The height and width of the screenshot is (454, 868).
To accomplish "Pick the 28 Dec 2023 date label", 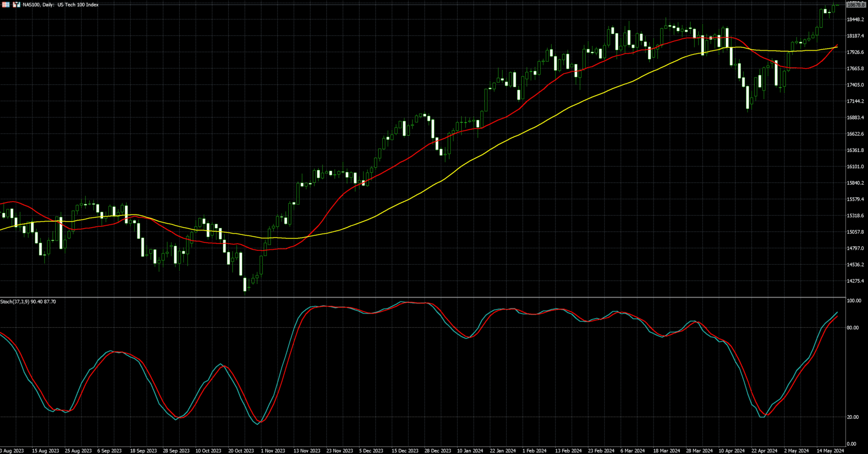I will coord(437,450).
